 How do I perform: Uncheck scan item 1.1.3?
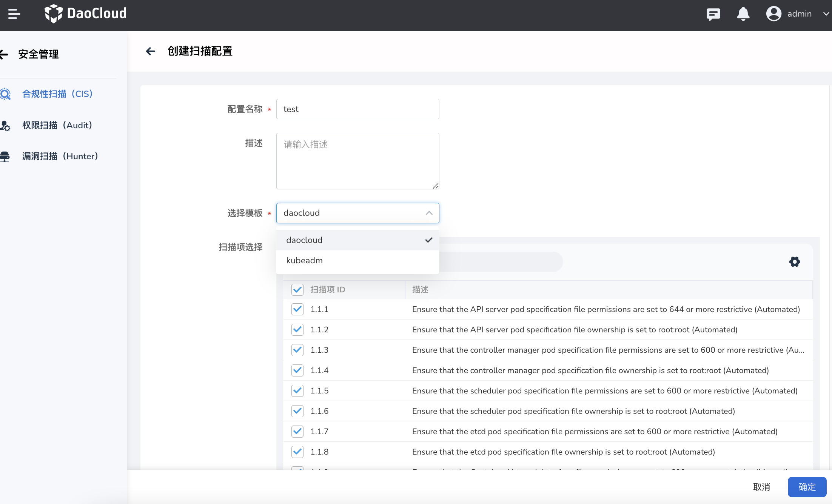click(297, 350)
